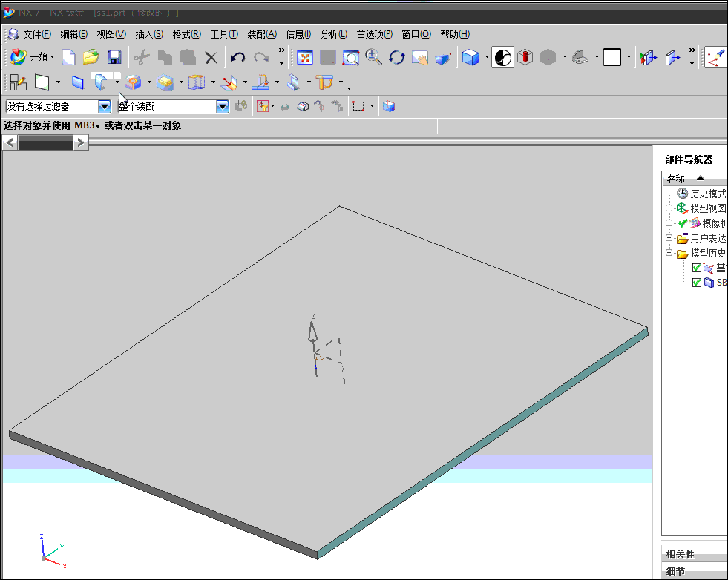The height and width of the screenshot is (580, 728).
Task: Open the 首选项(P) menu
Action: pyautogui.click(x=375, y=34)
